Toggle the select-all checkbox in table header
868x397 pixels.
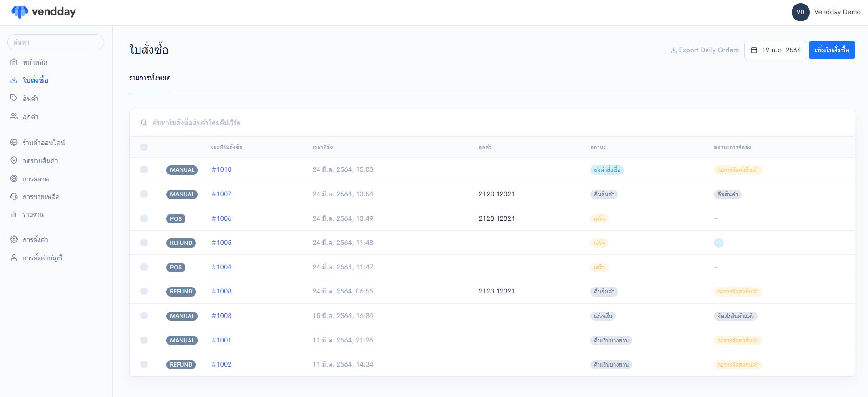click(x=144, y=147)
